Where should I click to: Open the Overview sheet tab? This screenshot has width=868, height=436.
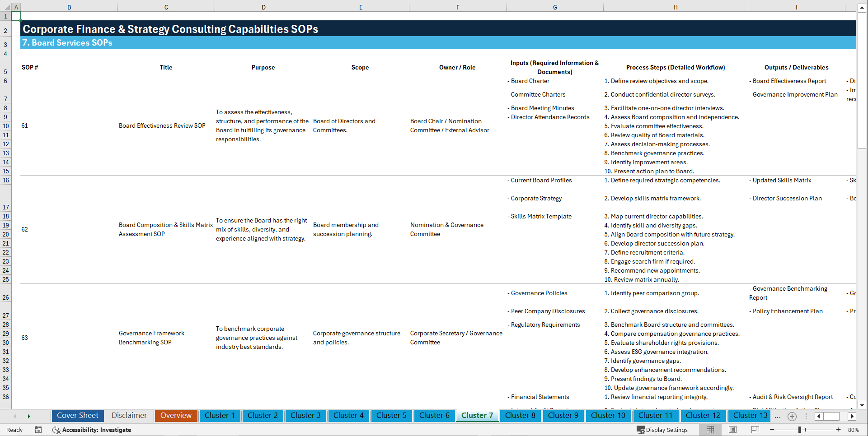pyautogui.click(x=176, y=416)
